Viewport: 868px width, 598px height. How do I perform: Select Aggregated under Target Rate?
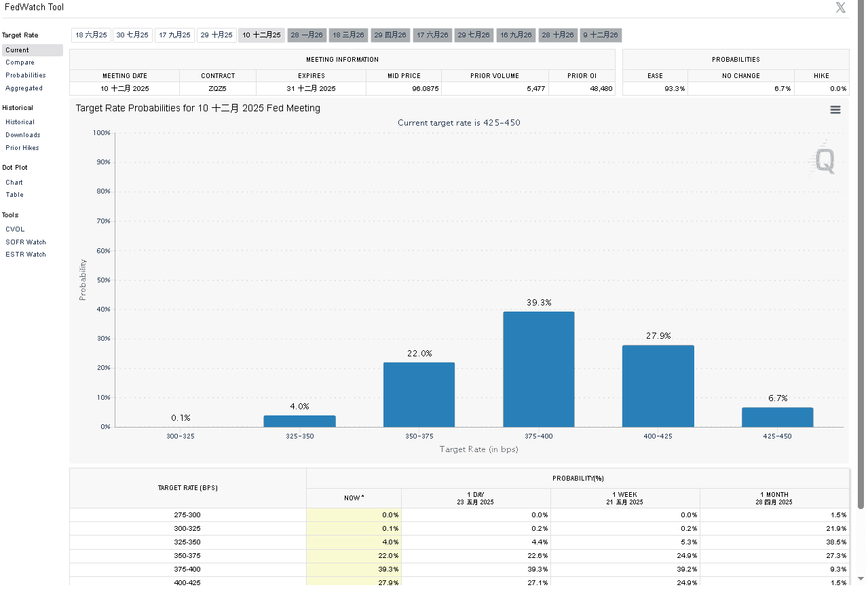pos(24,88)
